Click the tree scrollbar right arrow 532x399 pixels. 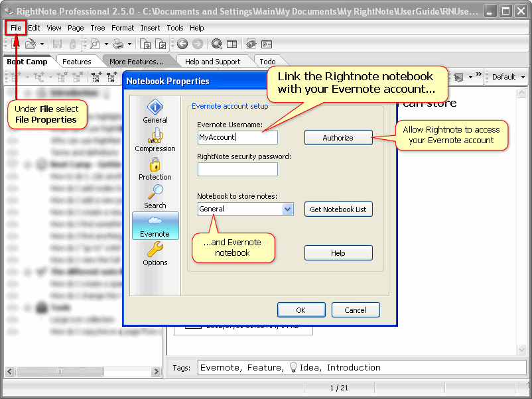point(156,372)
